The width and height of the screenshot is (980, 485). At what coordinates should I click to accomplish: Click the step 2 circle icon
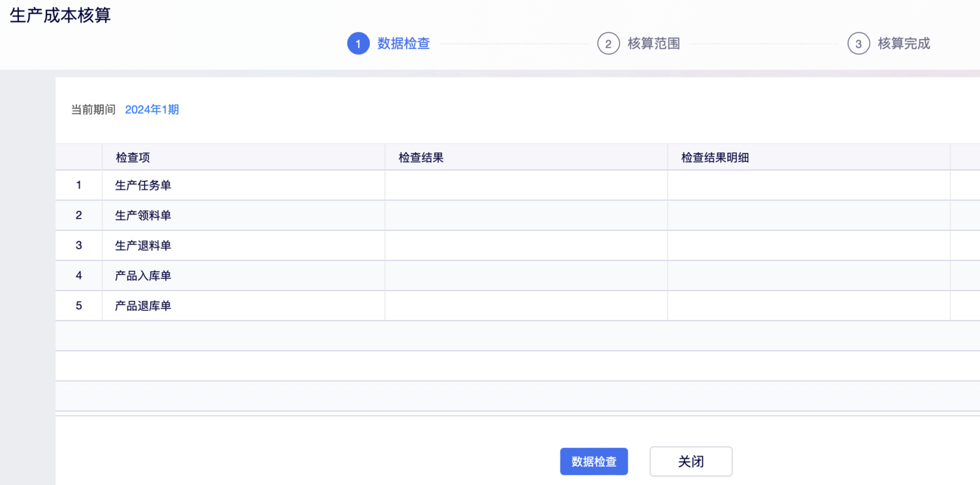click(608, 44)
